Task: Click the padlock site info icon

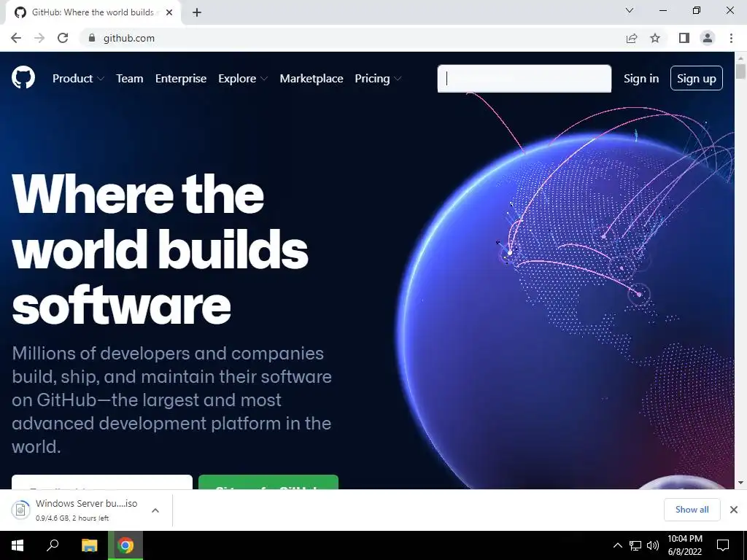Action: click(92, 38)
